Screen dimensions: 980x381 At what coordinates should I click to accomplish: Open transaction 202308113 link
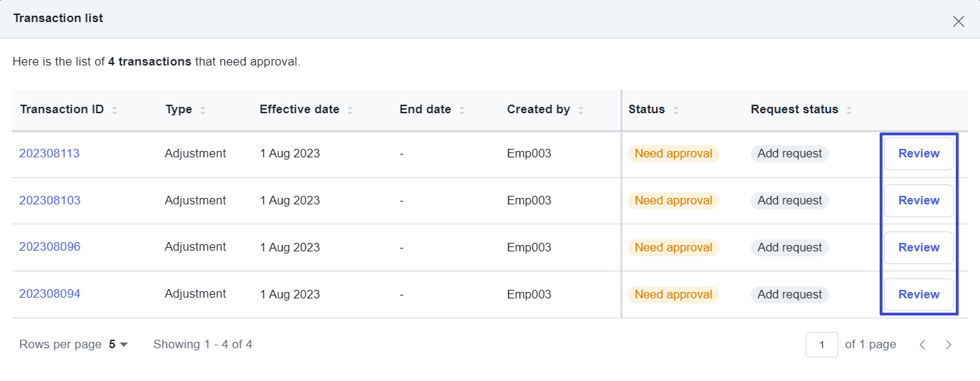(x=49, y=153)
